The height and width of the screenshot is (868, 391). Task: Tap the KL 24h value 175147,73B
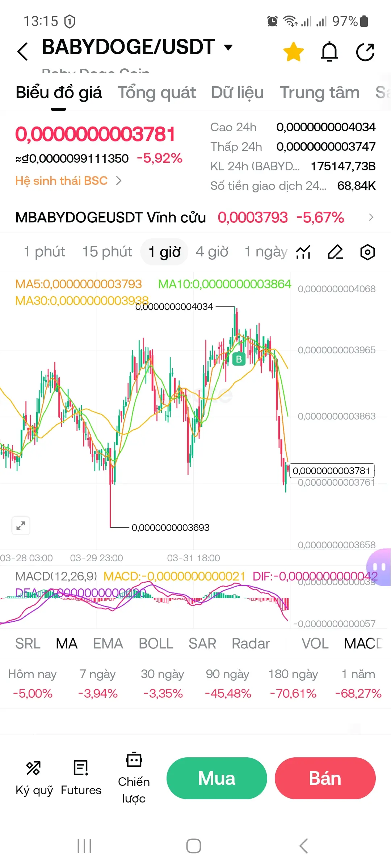coord(343,166)
